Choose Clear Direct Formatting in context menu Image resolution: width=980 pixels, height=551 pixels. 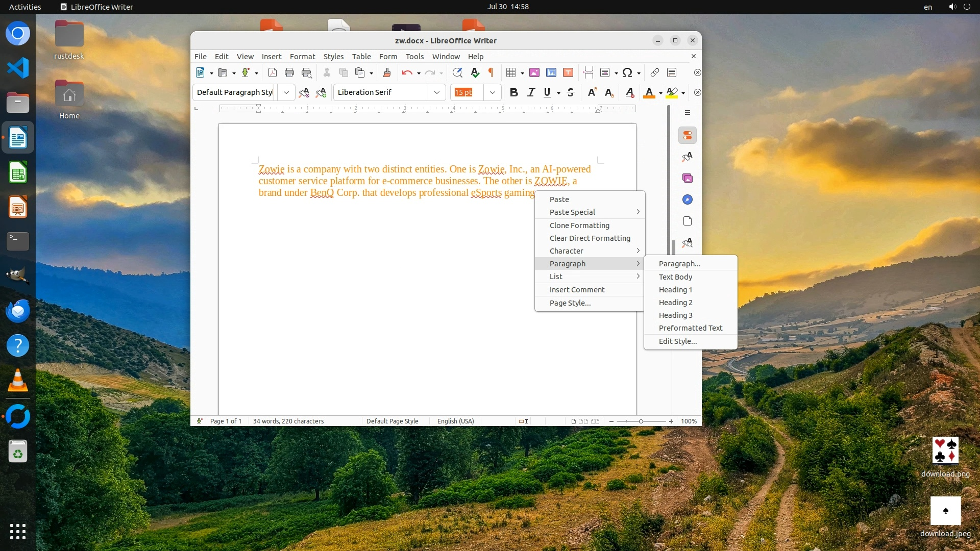click(x=590, y=238)
